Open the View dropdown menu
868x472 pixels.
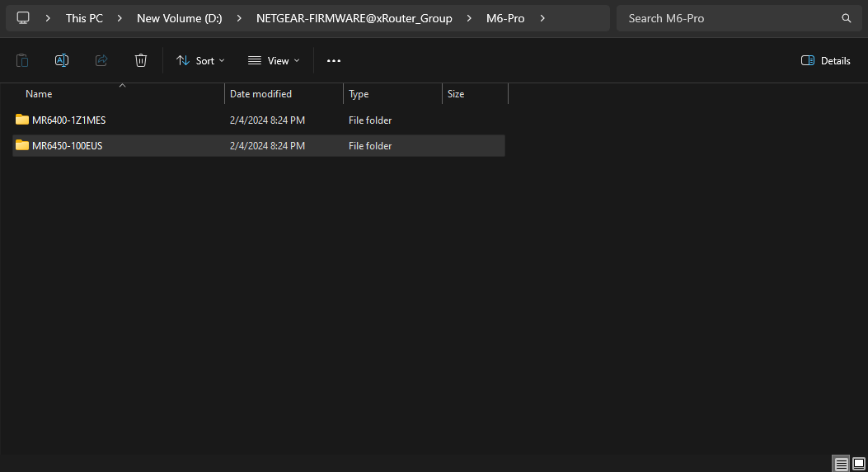[274, 60]
